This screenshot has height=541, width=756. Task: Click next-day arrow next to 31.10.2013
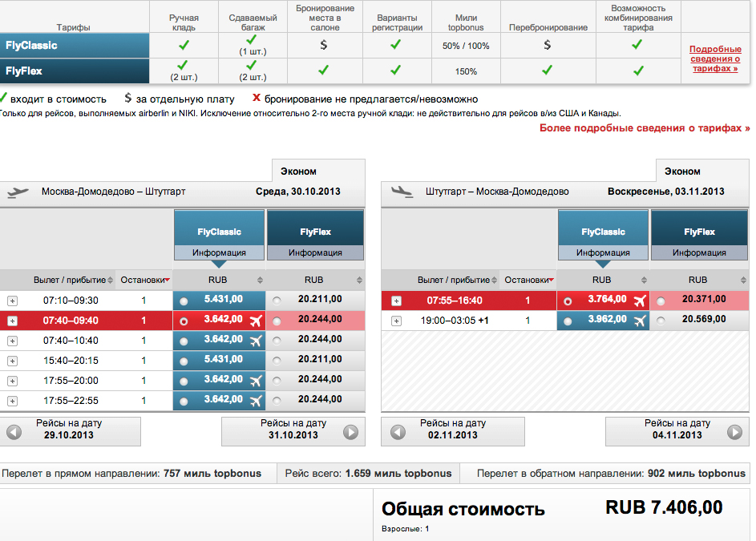pyautogui.click(x=350, y=432)
